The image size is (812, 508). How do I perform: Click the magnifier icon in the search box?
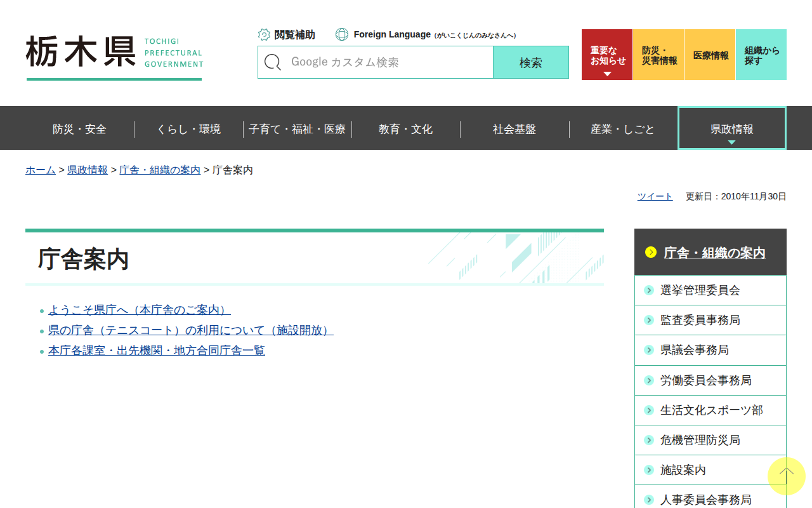pos(273,62)
